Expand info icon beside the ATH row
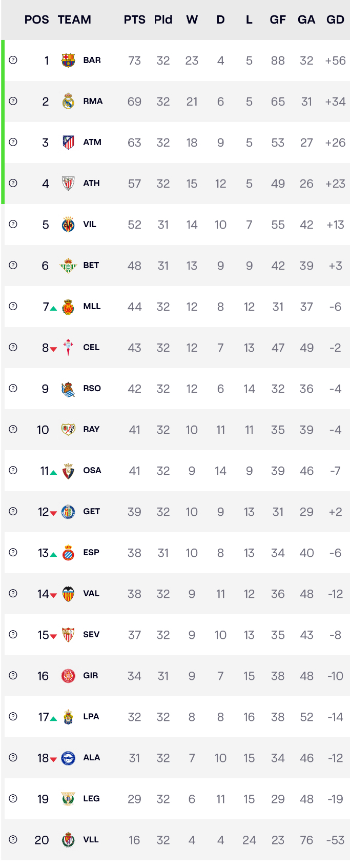 pyautogui.click(x=13, y=183)
